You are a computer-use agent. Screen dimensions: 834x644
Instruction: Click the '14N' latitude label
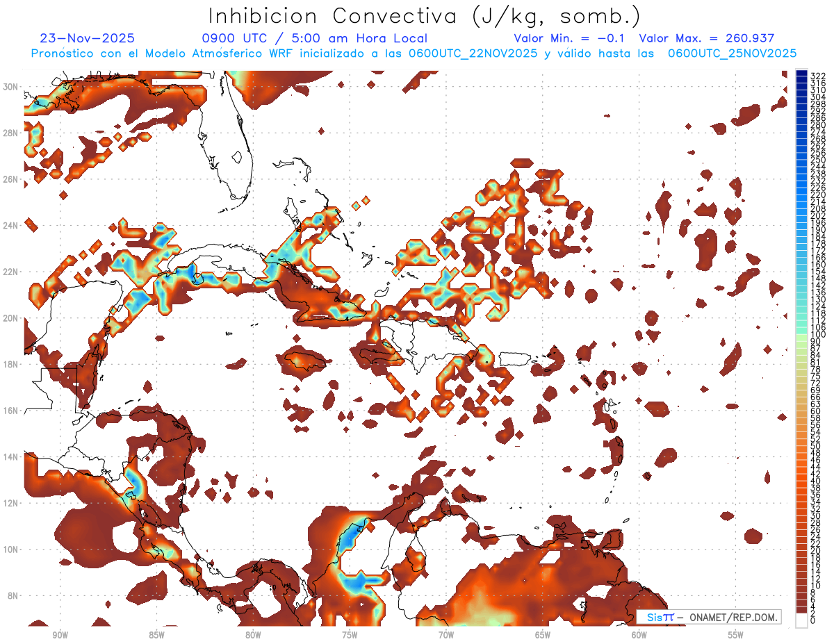click(12, 456)
